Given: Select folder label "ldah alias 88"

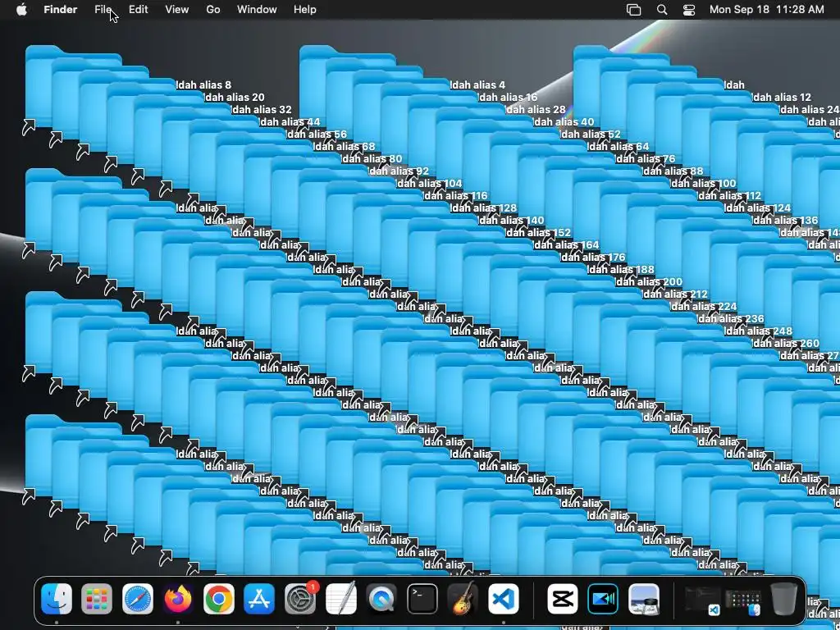Looking at the screenshot, I should [x=673, y=171].
